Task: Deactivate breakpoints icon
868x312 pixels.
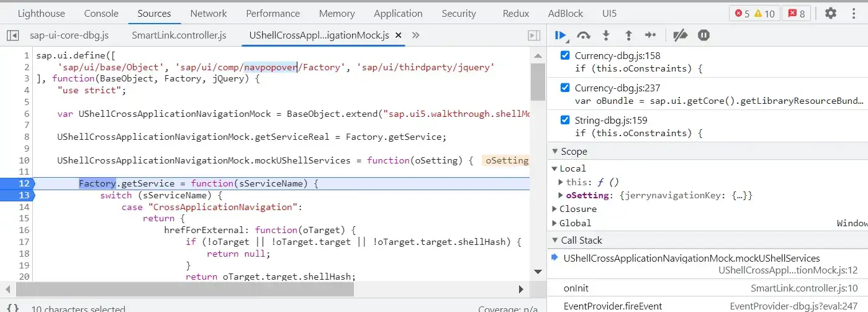Action: click(680, 35)
